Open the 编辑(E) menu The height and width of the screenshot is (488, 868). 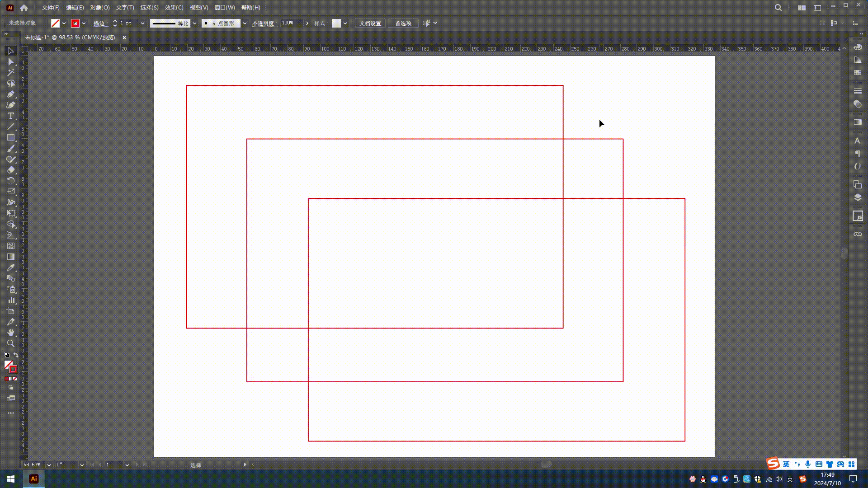click(x=75, y=8)
